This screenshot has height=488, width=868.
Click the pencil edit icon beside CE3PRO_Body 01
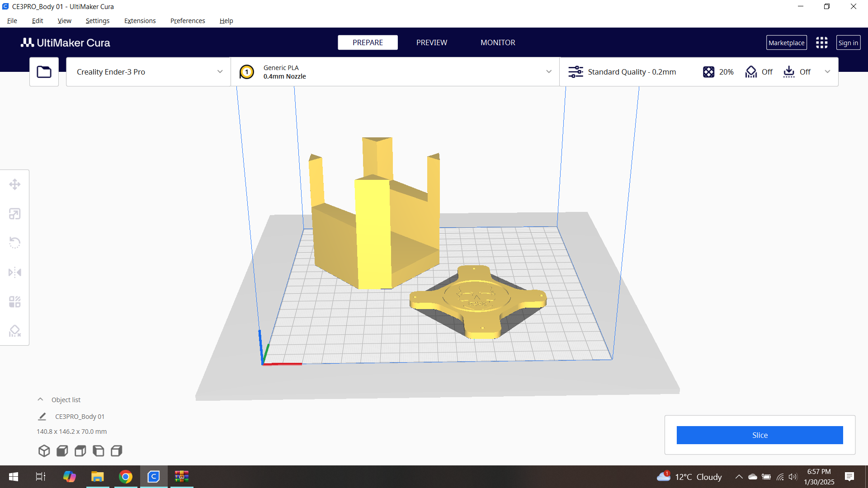pos(42,417)
